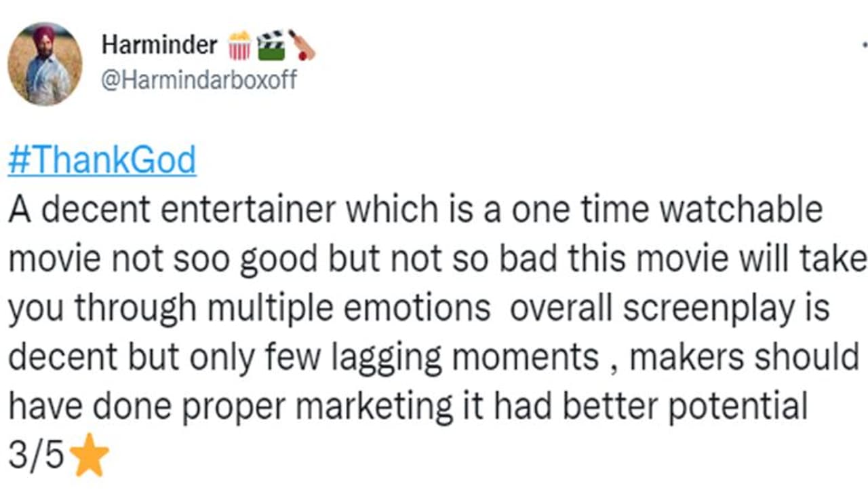This screenshot has width=868, height=490.
Task: Click the cricket bat emoji
Action: (302, 45)
